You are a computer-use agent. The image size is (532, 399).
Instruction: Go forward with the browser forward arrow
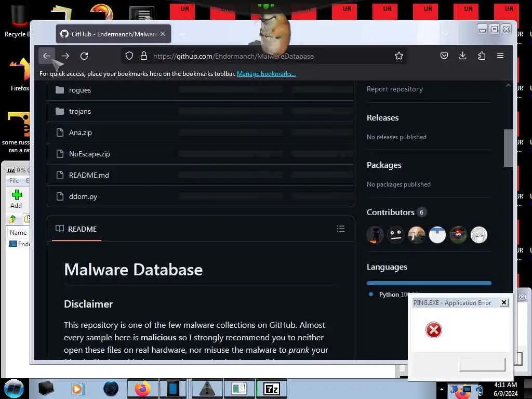coord(65,56)
